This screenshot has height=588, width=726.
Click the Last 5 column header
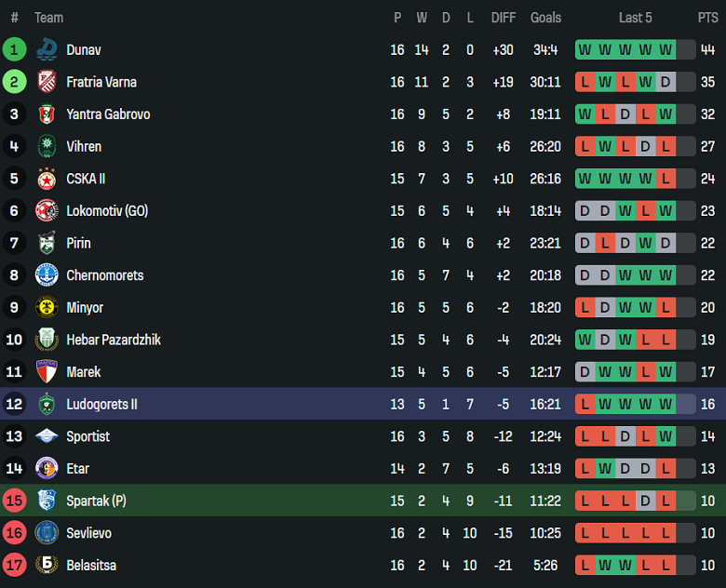pos(636,18)
